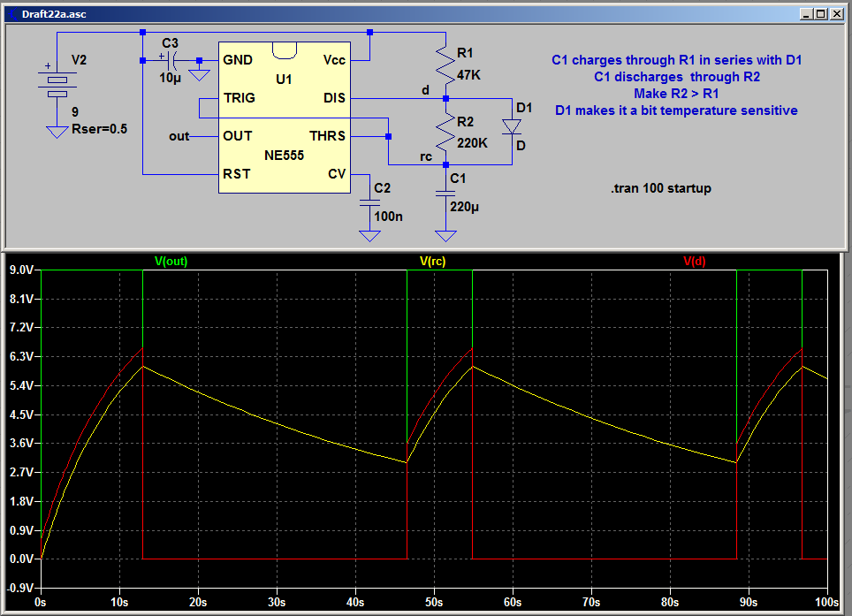Click the 47K value of R1
The width and height of the screenshot is (852, 616).
(469, 75)
